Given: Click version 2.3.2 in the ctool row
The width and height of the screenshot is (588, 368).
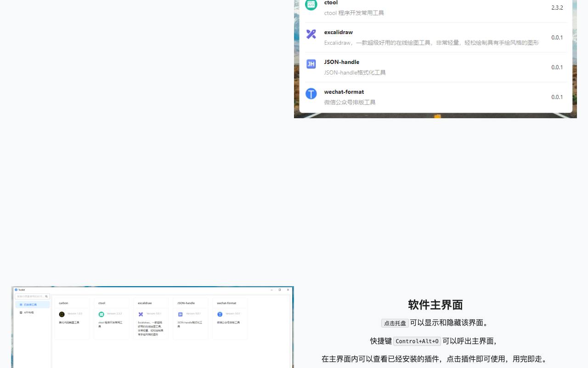Looking at the screenshot, I should point(557,8).
